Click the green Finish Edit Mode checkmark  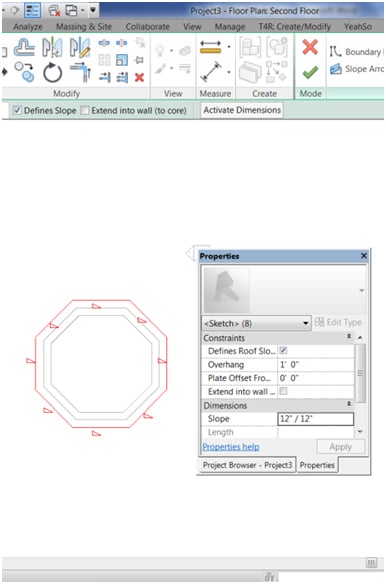pos(310,72)
